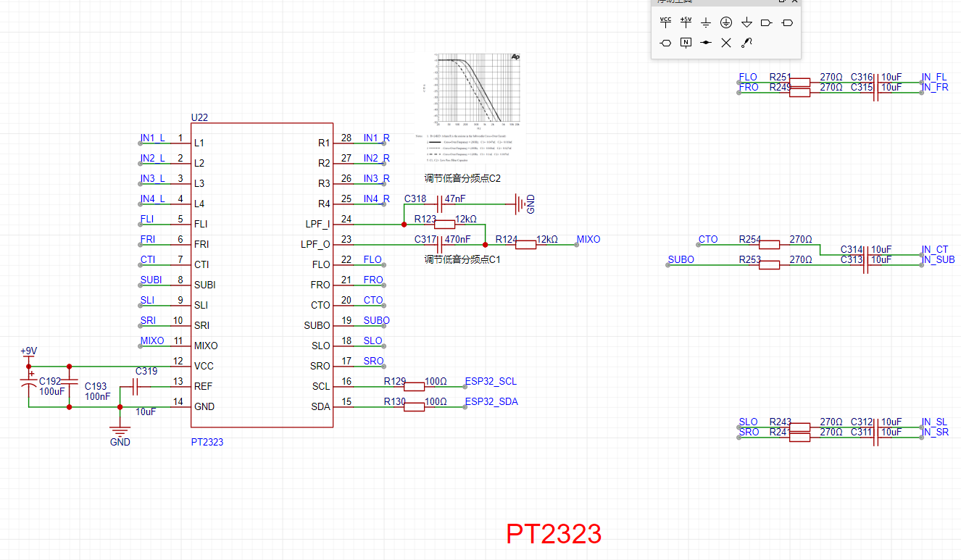Select the U22 designator label
The width and height of the screenshot is (961, 560).
pyautogui.click(x=200, y=117)
